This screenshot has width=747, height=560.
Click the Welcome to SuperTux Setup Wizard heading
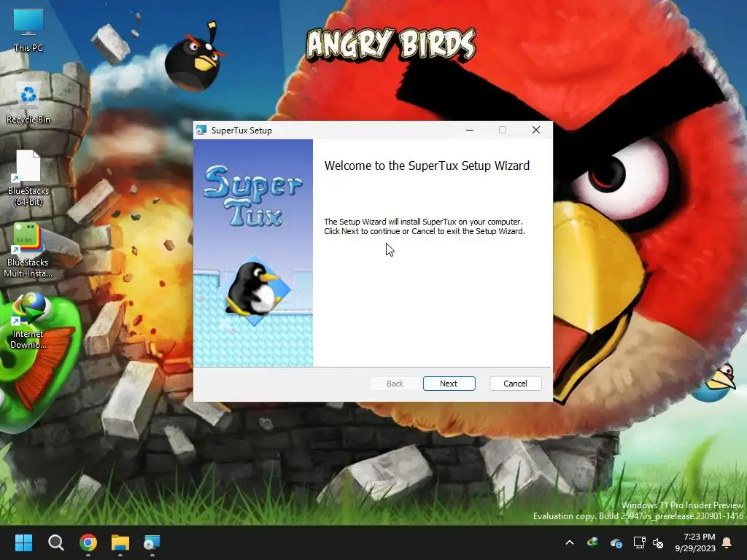[427, 166]
